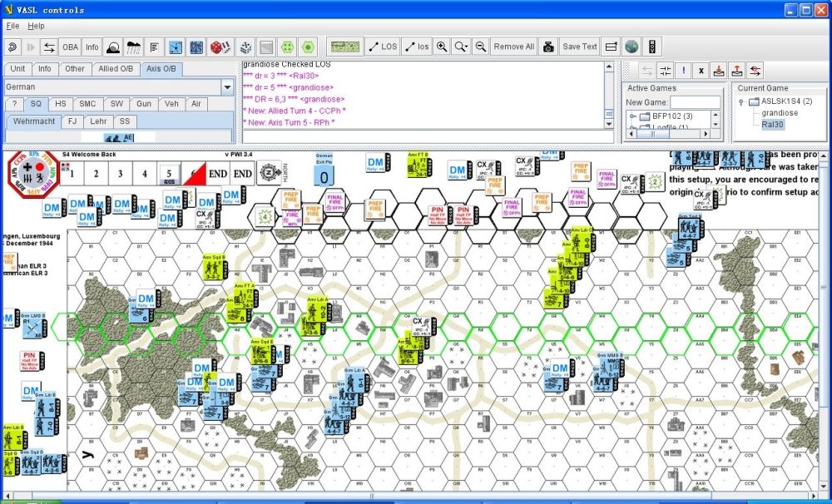Open the zoom level dropdown magnifier
Image resolution: width=832 pixels, height=504 pixels.
(461, 47)
